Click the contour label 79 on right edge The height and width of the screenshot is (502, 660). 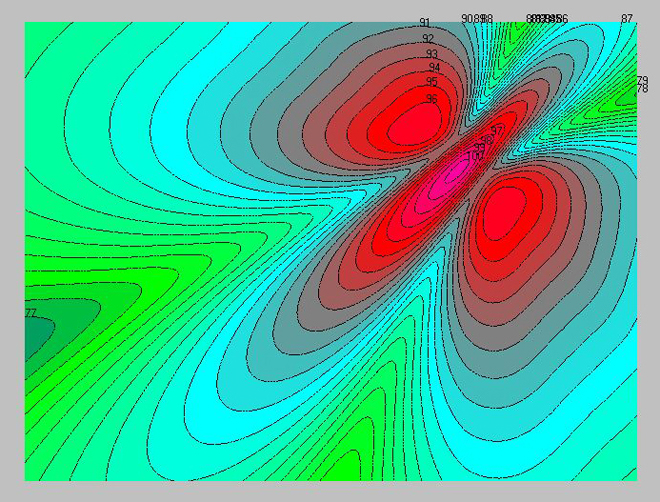[642, 80]
